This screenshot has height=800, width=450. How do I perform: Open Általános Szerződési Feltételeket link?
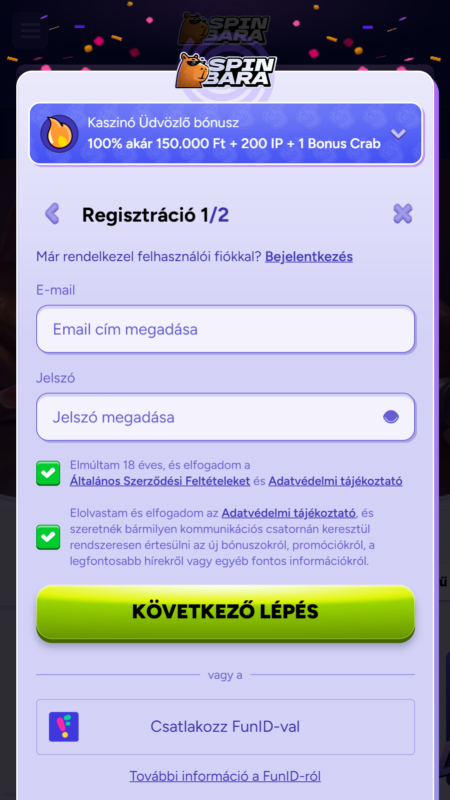point(160,481)
